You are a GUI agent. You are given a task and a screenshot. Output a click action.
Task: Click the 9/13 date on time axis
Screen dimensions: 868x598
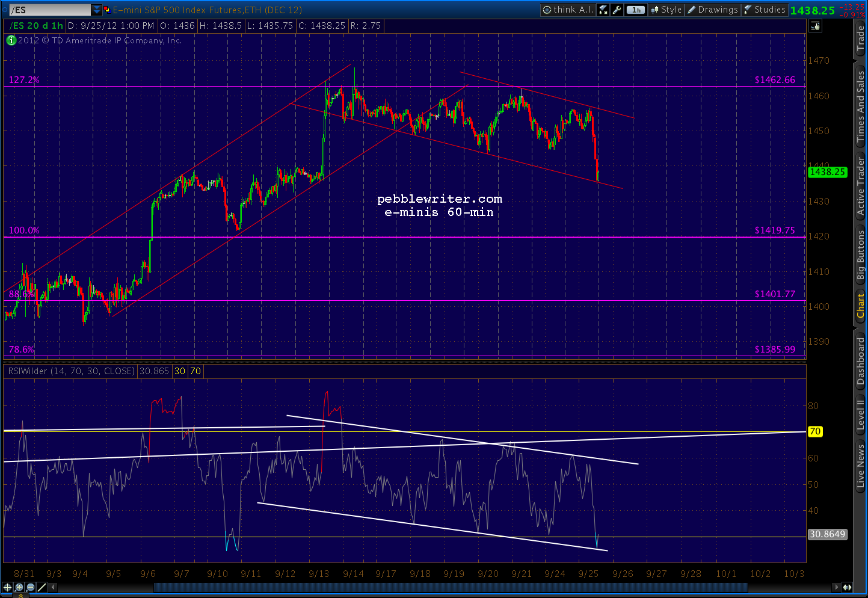[319, 573]
